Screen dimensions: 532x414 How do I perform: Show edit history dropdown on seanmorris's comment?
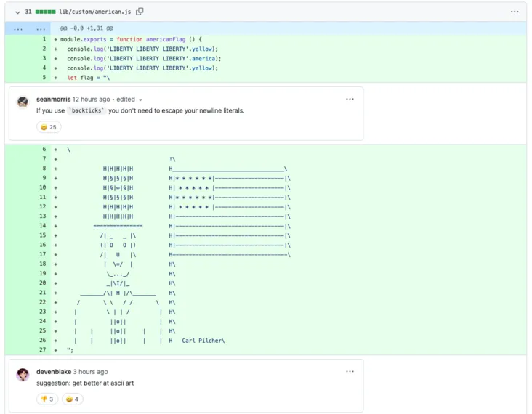click(x=140, y=100)
